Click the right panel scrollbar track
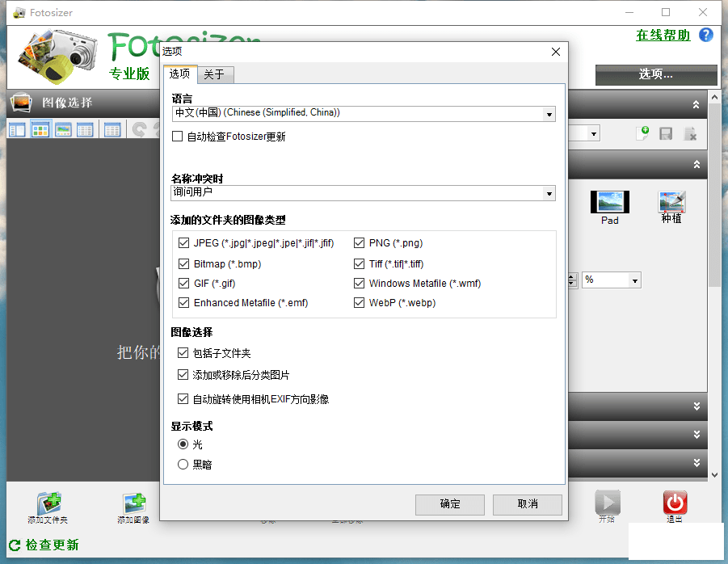This screenshot has height=564, width=728. tap(714, 285)
